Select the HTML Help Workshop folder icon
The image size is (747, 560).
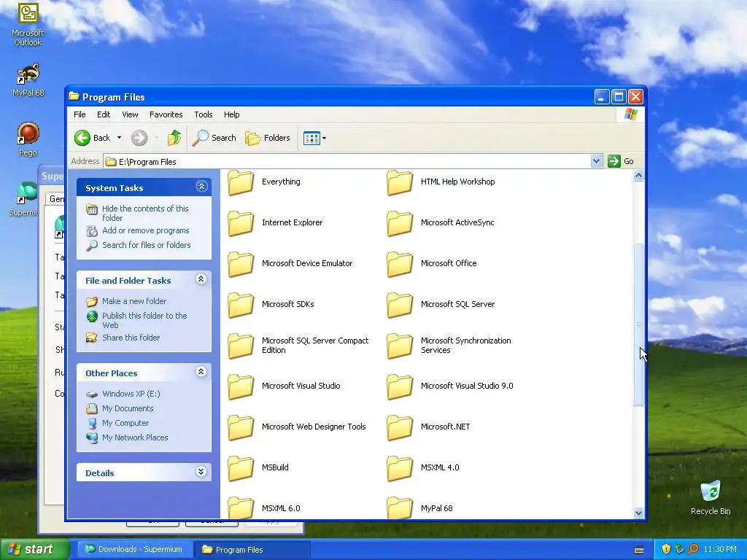(400, 183)
